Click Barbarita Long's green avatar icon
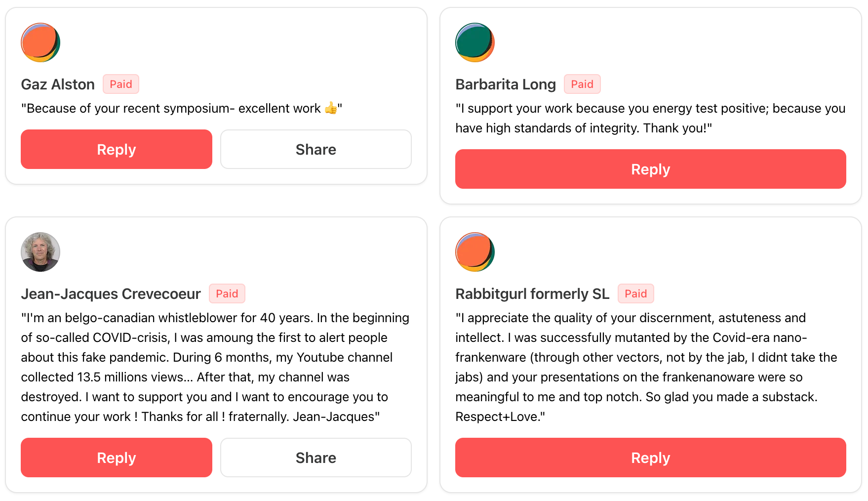The image size is (868, 501). tap(474, 42)
